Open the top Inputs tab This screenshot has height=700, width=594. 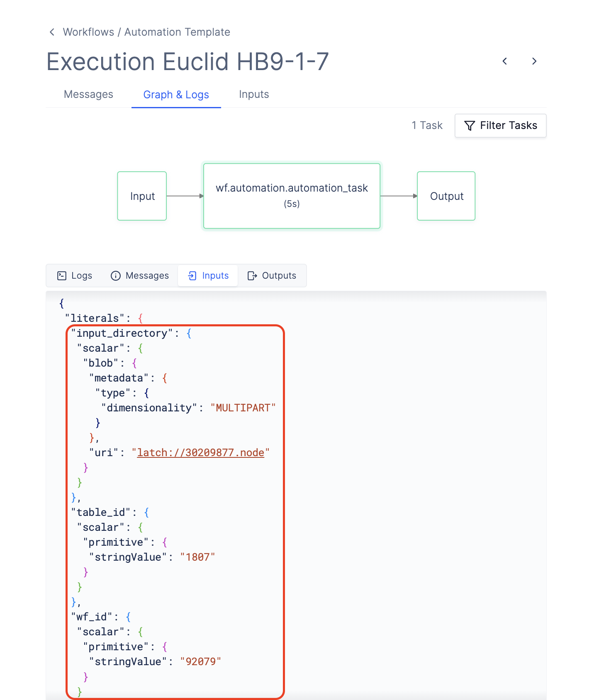click(254, 95)
